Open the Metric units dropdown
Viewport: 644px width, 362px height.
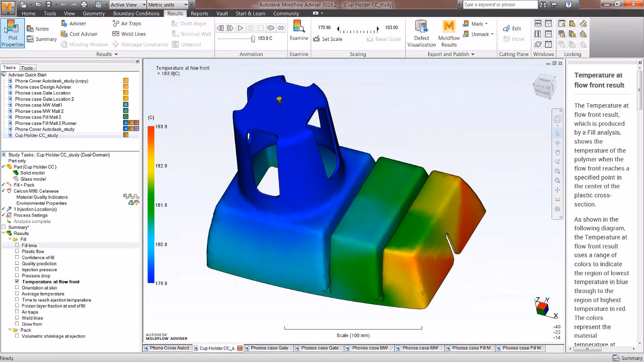167,5
